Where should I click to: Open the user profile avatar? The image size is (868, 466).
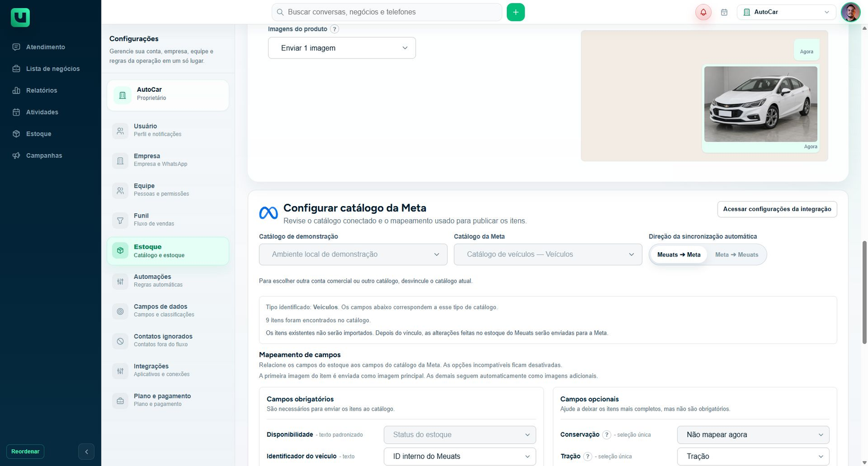tap(850, 12)
